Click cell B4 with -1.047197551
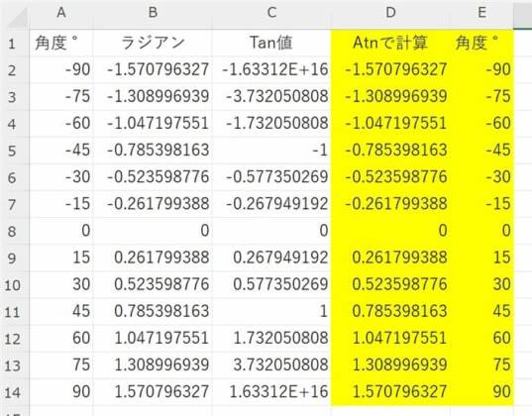532x416 pixels. click(153, 124)
